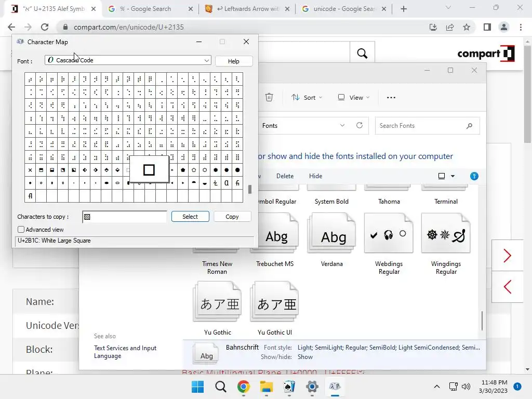Click the Select button in Character Map
This screenshot has height=399, width=532.
pos(190,217)
